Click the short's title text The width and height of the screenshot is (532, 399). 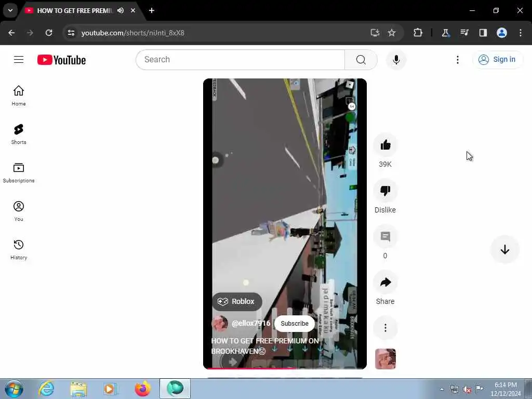264,346
